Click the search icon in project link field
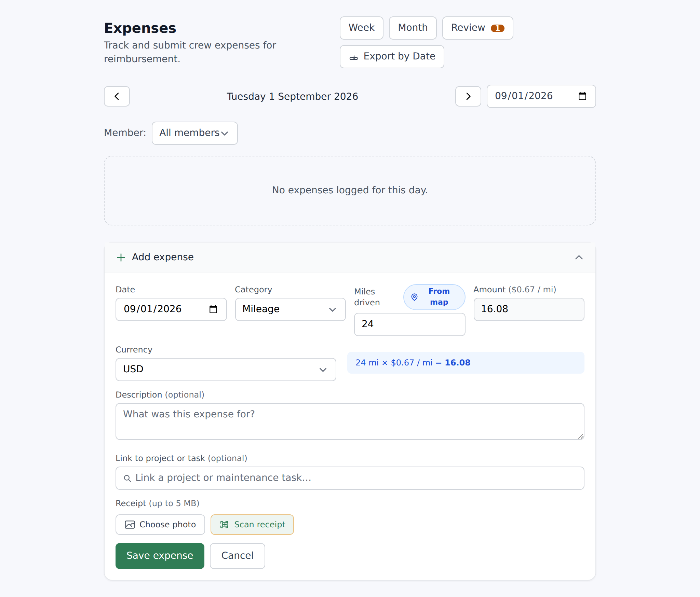Screen dimensions: 700x597 [127, 478]
